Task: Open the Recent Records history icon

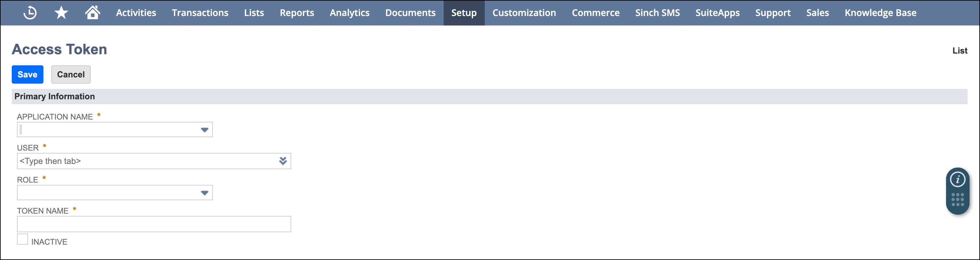Action: (30, 12)
